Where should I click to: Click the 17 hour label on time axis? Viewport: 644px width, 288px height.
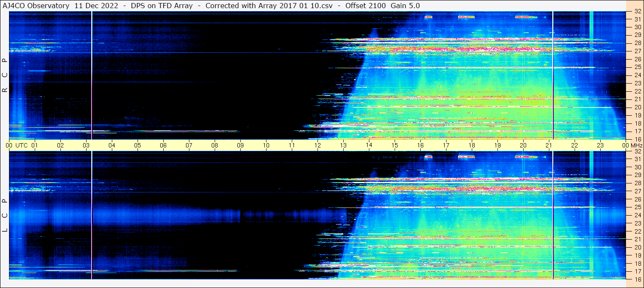tap(446, 145)
